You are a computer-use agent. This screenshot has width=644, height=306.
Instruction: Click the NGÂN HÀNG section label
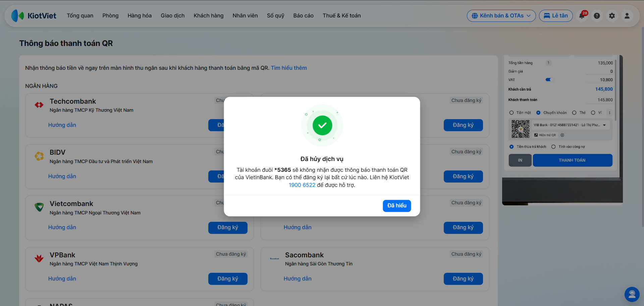(x=41, y=86)
